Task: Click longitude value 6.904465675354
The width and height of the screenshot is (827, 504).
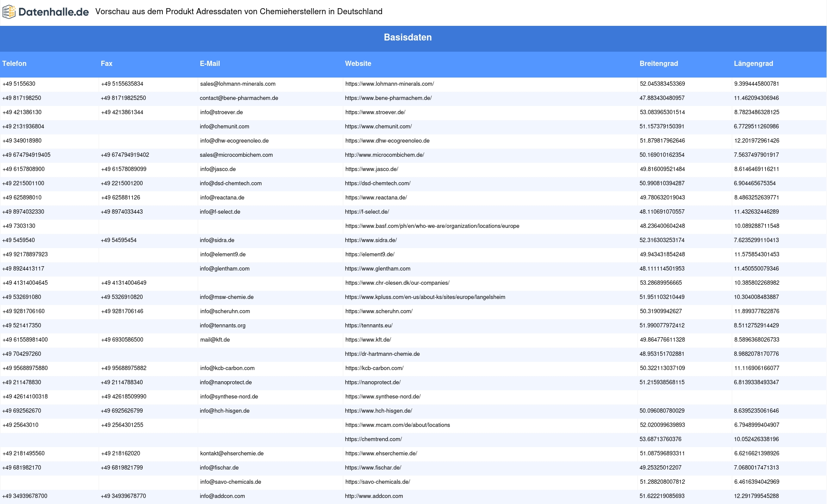Action: click(x=755, y=184)
